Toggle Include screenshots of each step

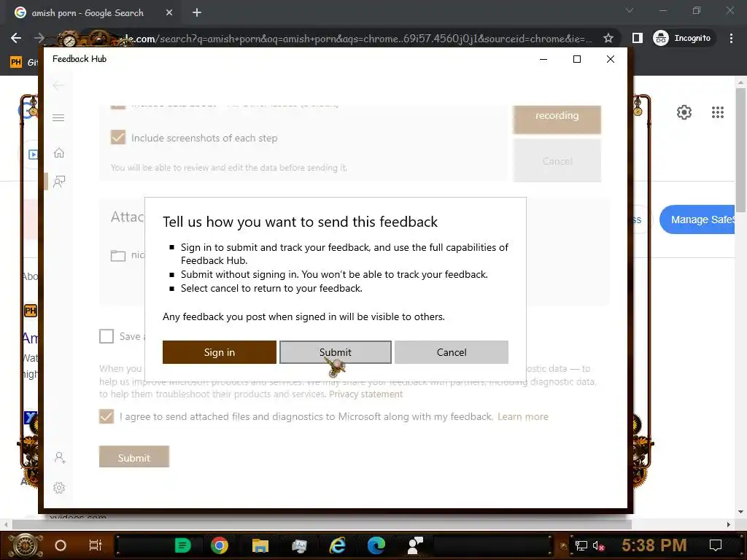117,138
